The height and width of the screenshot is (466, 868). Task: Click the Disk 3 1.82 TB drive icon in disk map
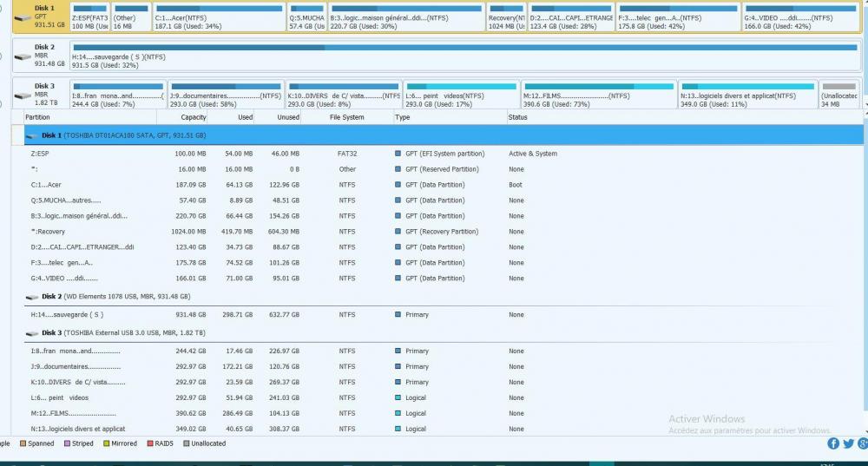tap(21, 95)
